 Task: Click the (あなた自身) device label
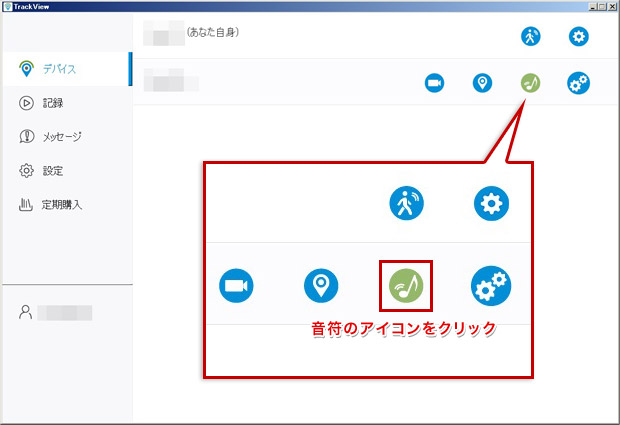pos(213,32)
